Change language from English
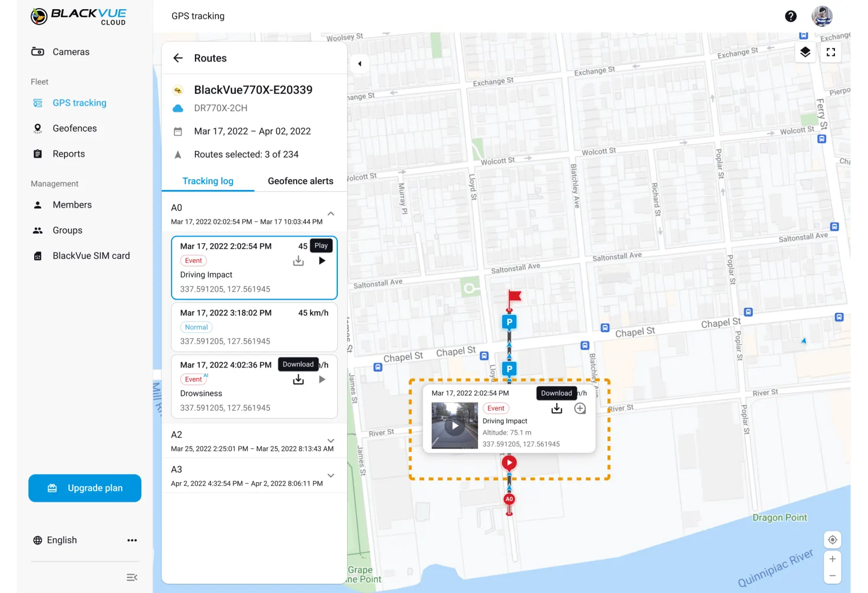This screenshot has height=593, width=868. point(55,540)
